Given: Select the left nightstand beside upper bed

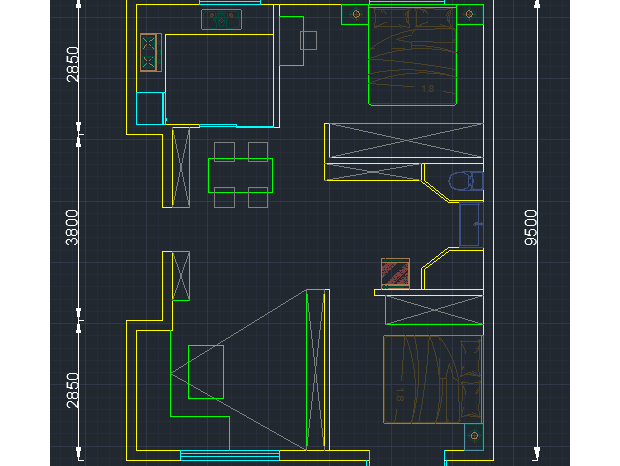Looking at the screenshot, I should click(356, 14).
